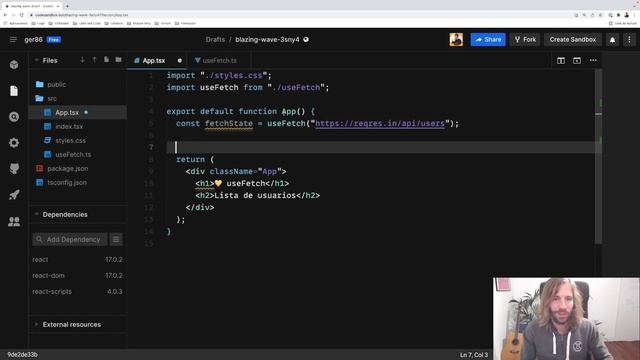Click Create Sandbox button
The width and height of the screenshot is (640, 360).
point(572,40)
